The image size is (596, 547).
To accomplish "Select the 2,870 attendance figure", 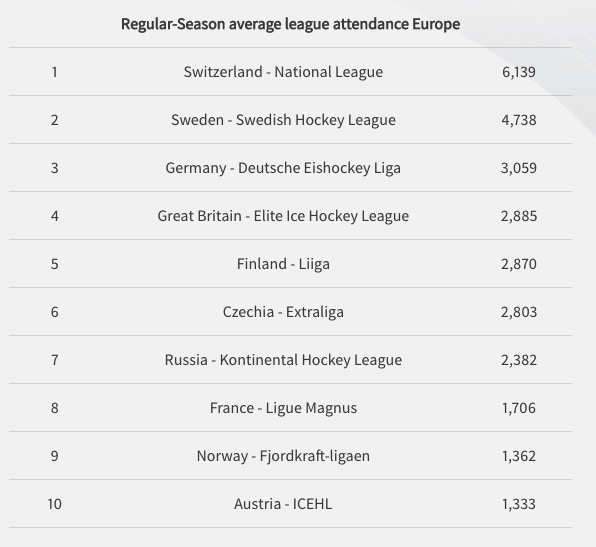I will pyautogui.click(x=519, y=264).
